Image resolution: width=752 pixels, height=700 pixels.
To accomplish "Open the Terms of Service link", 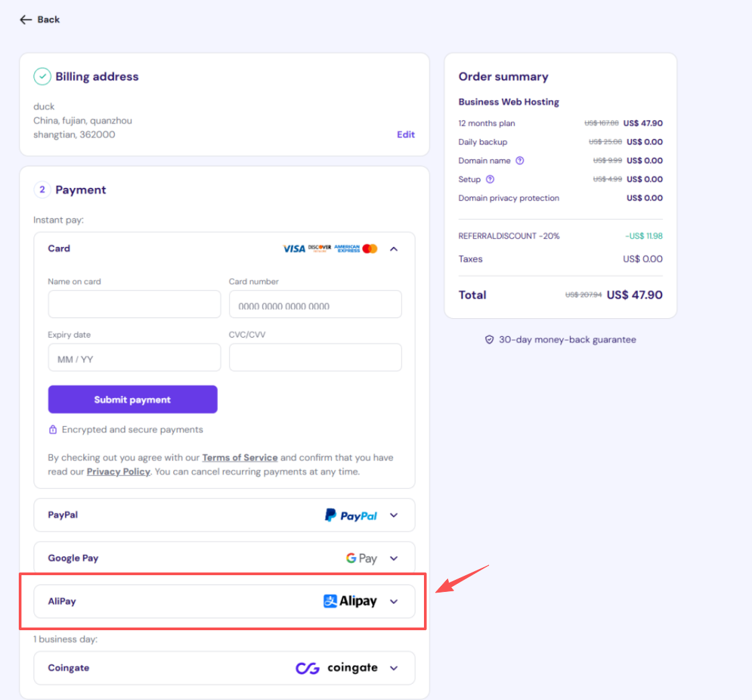I will tap(239, 457).
